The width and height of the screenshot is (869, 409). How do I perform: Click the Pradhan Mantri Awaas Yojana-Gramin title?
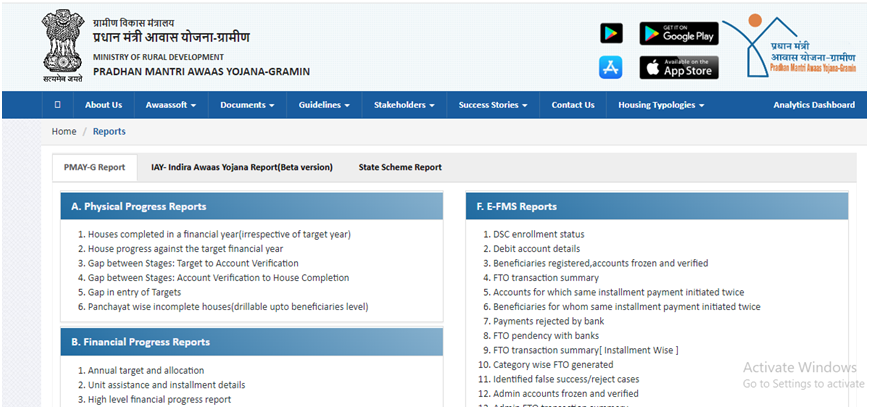[x=201, y=71]
